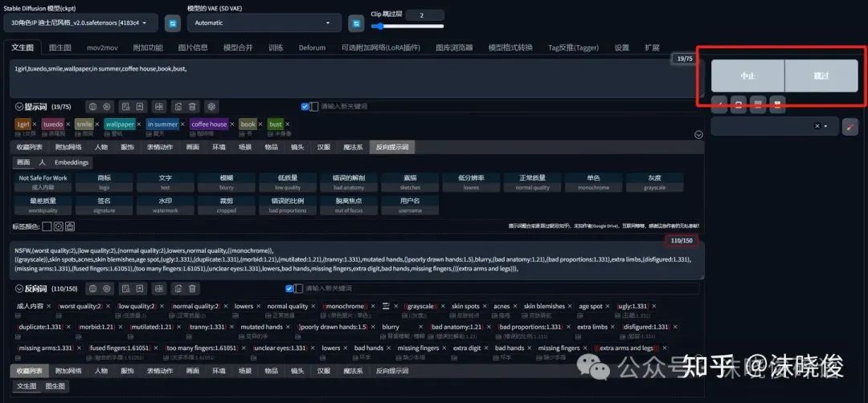
Task: Click trash delete icon in 反向词 toolbar
Action: coord(192,288)
